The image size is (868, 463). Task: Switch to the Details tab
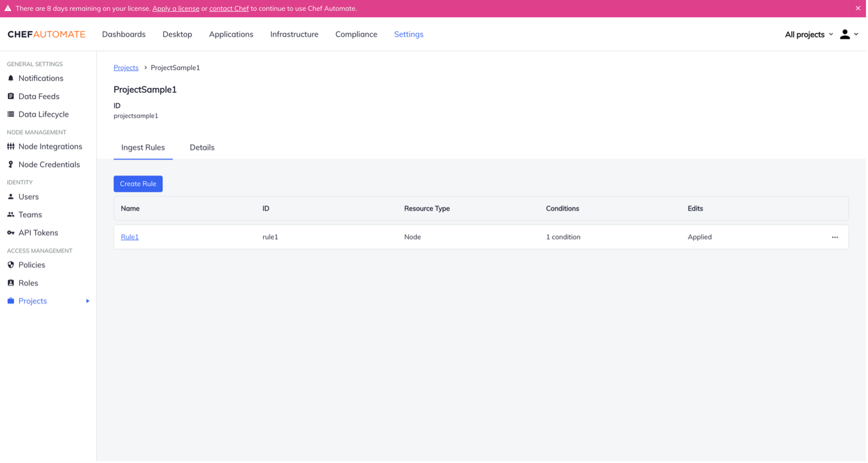(202, 147)
